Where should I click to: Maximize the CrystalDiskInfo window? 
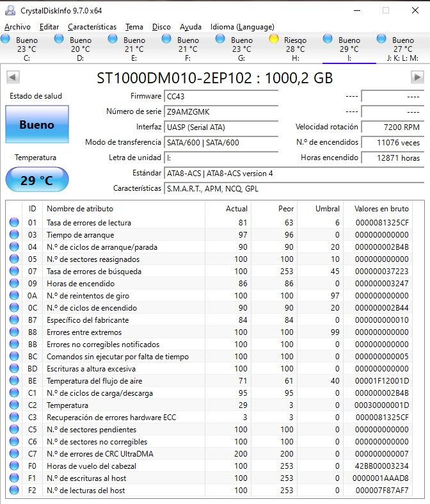coord(386,10)
